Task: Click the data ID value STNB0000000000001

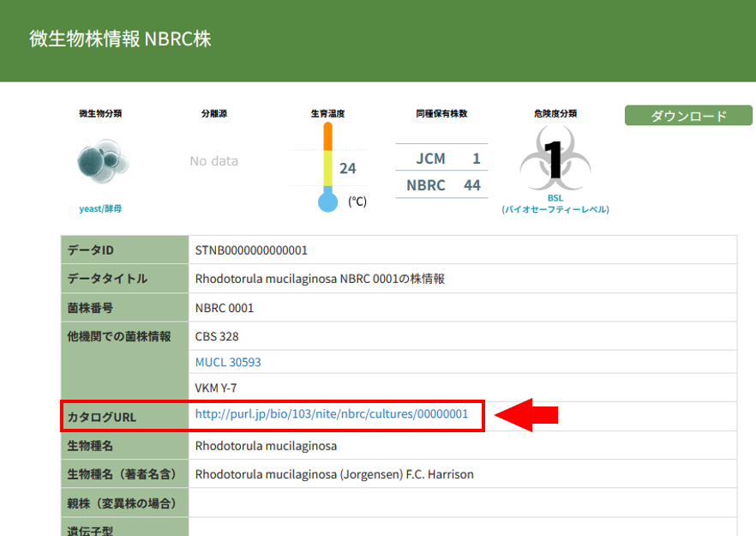Action: [251, 250]
